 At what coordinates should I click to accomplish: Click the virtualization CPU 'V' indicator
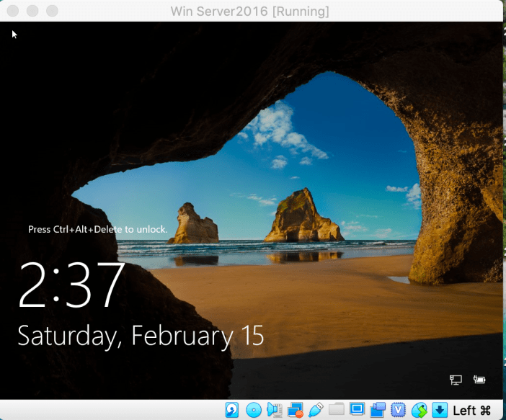[398, 410]
